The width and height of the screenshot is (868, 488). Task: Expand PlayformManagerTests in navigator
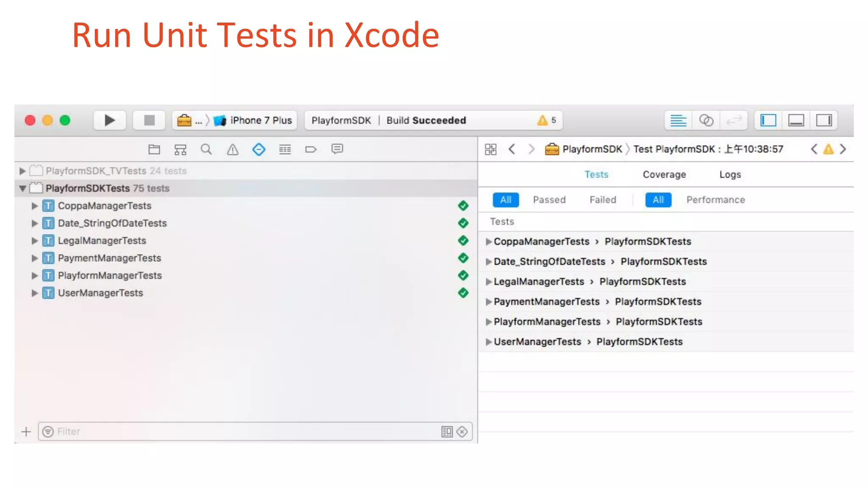[x=35, y=275]
